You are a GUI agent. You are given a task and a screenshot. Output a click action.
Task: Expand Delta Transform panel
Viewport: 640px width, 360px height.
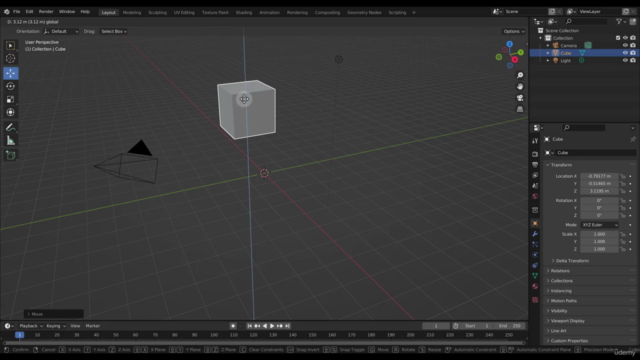(x=572, y=261)
